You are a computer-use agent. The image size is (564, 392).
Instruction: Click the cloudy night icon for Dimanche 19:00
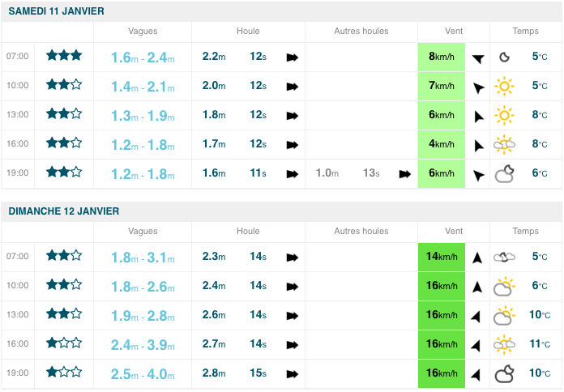(504, 373)
